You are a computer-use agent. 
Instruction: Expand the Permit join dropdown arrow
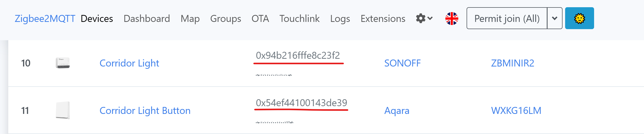[555, 19]
